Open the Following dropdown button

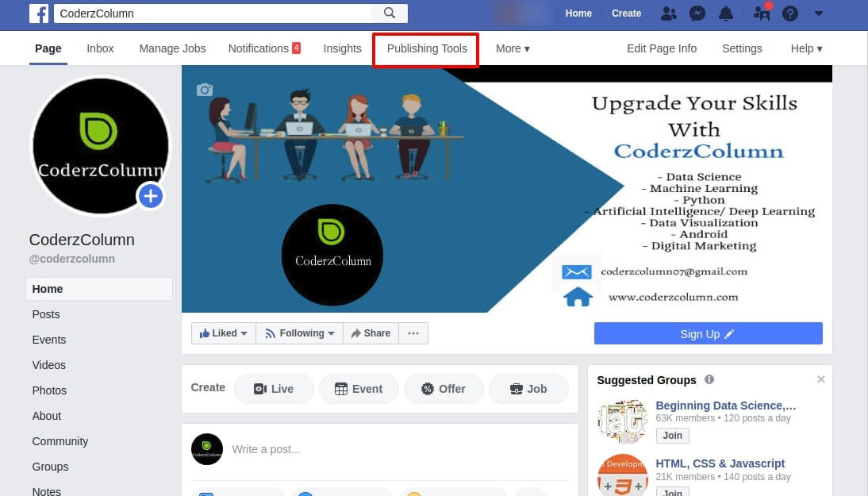coord(299,333)
